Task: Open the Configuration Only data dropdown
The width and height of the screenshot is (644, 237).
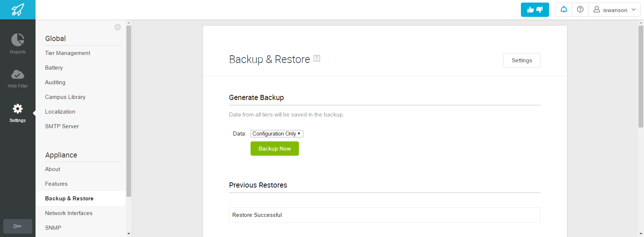Action: point(277,133)
